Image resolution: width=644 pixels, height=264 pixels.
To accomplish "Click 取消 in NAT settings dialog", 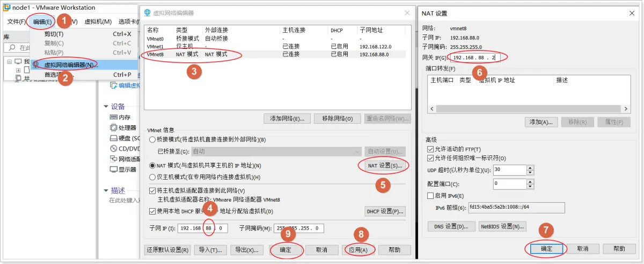I will click(x=583, y=249).
